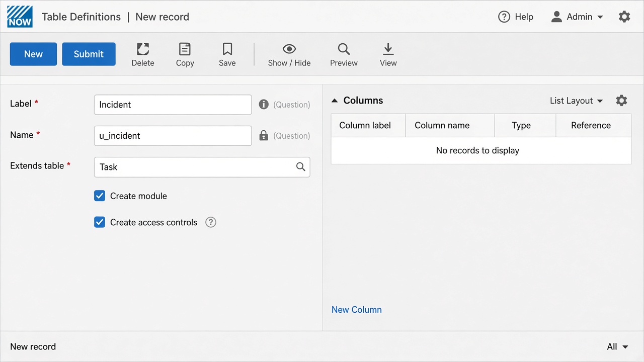Click help icon beside Create access controls
Screen dimensions: 644x362
click(211, 222)
